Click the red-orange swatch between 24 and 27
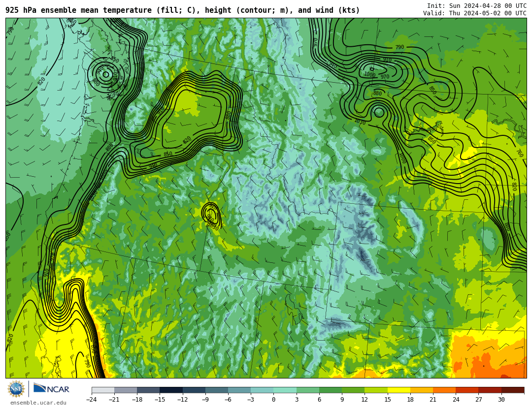The width and height of the screenshot is (532, 409). click(467, 390)
